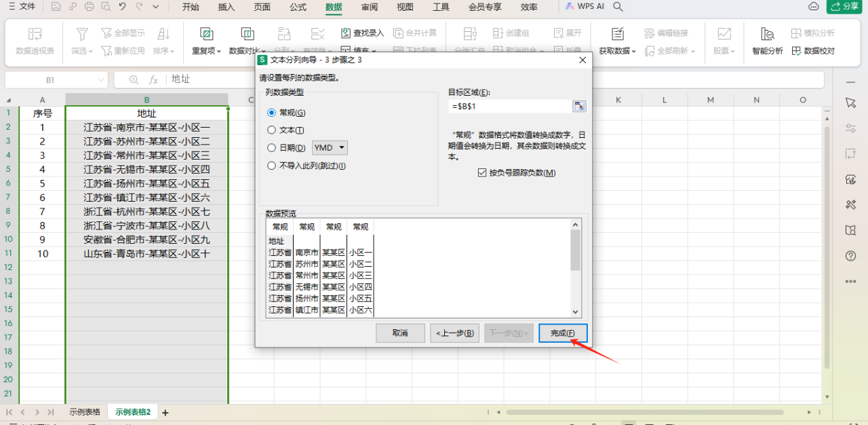
Task: Open the YMD date format dropdown
Action: [330, 147]
